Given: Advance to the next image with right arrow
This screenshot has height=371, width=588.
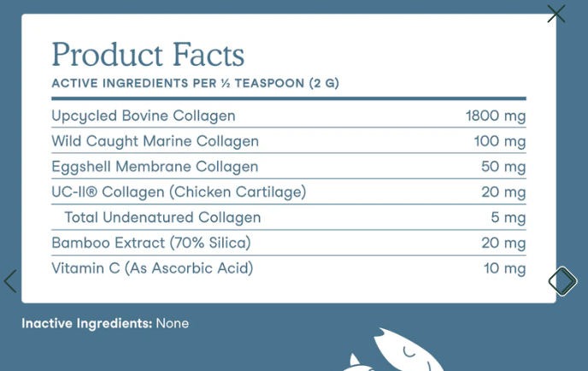Looking at the screenshot, I should click(x=562, y=281).
